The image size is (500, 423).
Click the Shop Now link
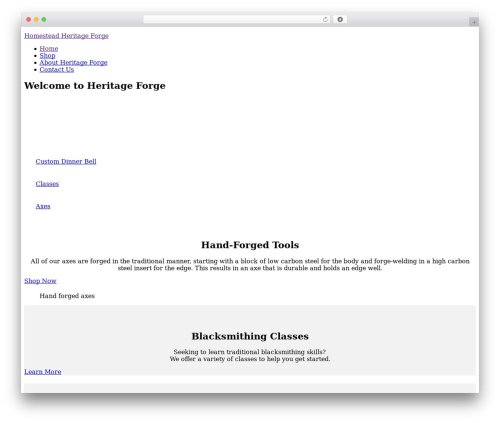pyautogui.click(x=40, y=281)
